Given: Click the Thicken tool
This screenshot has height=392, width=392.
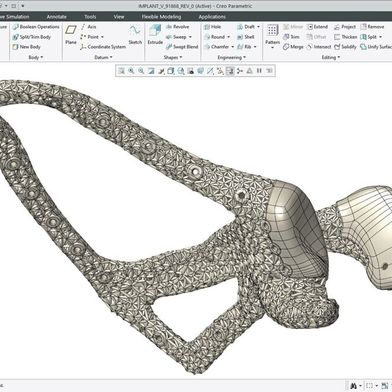Looking at the screenshot, I should 346,37.
